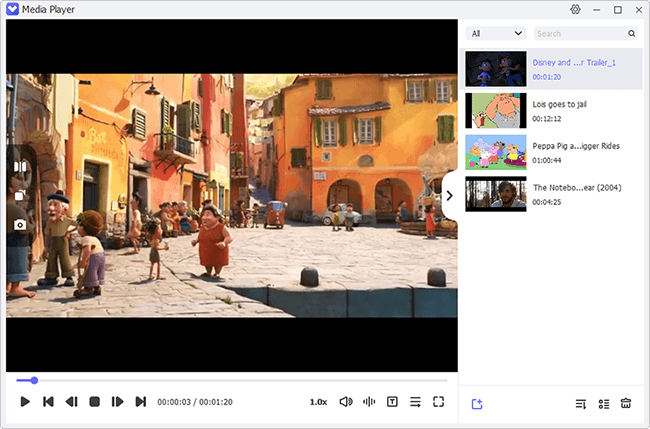Open the subtitle text settings
This screenshot has height=429, width=650.
click(x=392, y=401)
